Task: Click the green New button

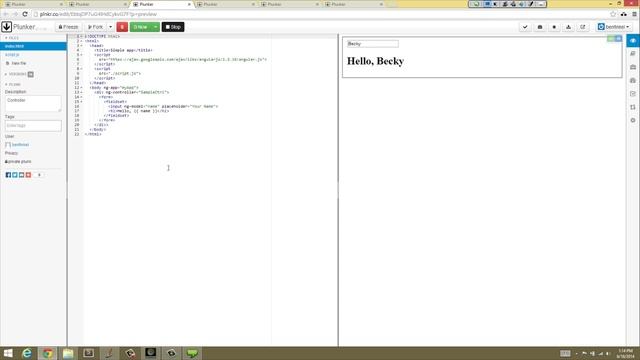Action: [x=141, y=27]
